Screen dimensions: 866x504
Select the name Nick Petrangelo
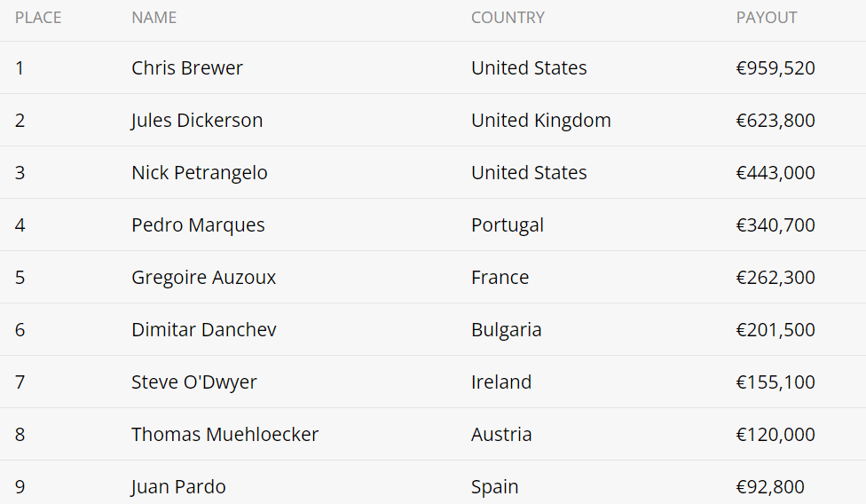200,173
